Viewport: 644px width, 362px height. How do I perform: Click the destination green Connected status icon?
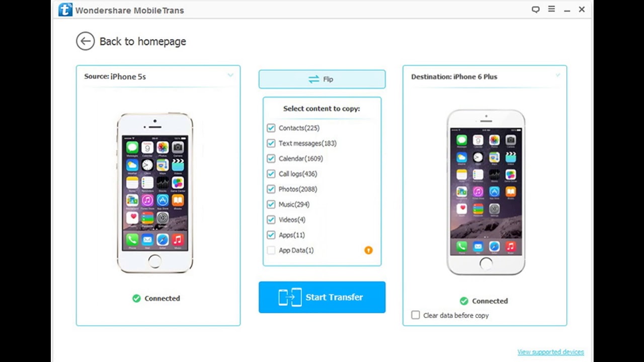(x=464, y=301)
